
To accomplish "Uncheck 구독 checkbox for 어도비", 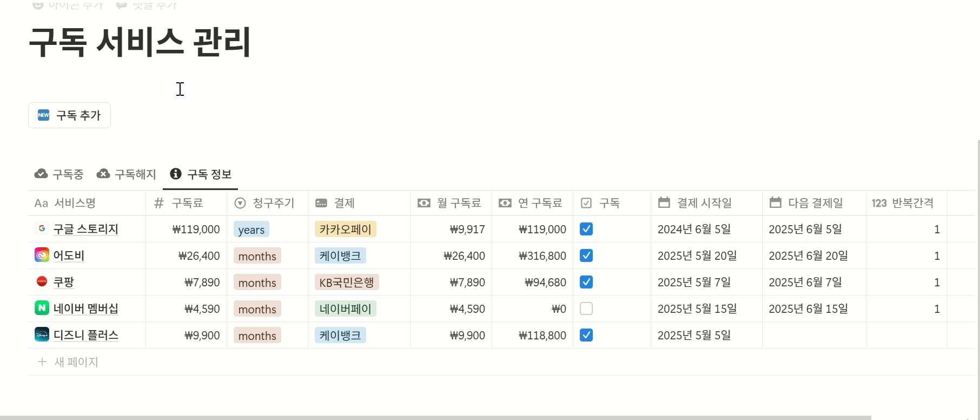I will (x=586, y=255).
